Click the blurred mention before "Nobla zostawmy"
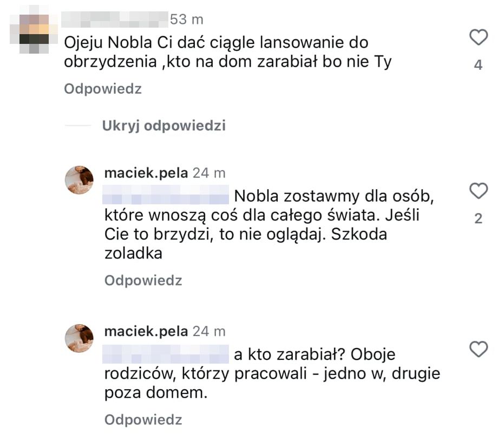Viewport: 504px width, 446px height. [166, 195]
